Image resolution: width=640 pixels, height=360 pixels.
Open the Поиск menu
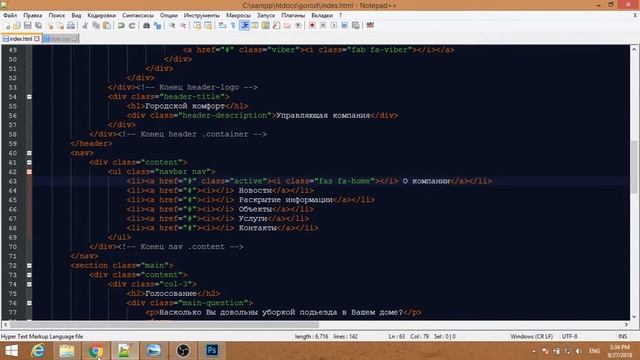(57, 15)
